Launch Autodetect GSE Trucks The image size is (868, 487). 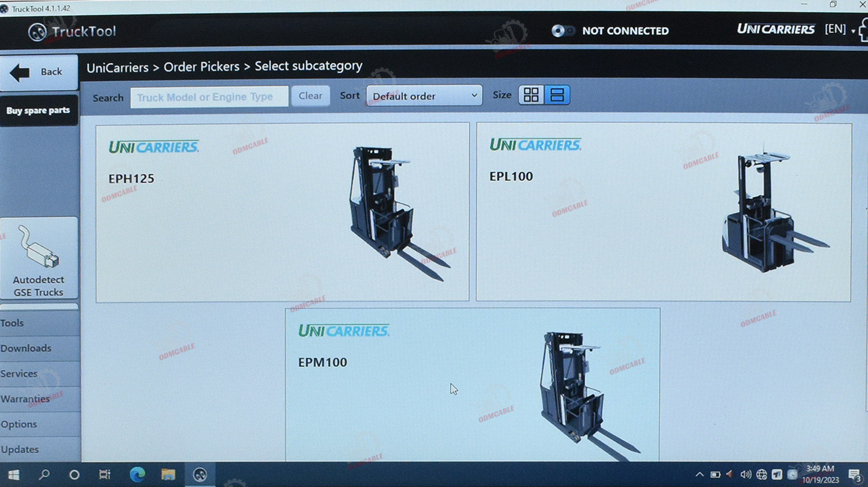(x=39, y=258)
